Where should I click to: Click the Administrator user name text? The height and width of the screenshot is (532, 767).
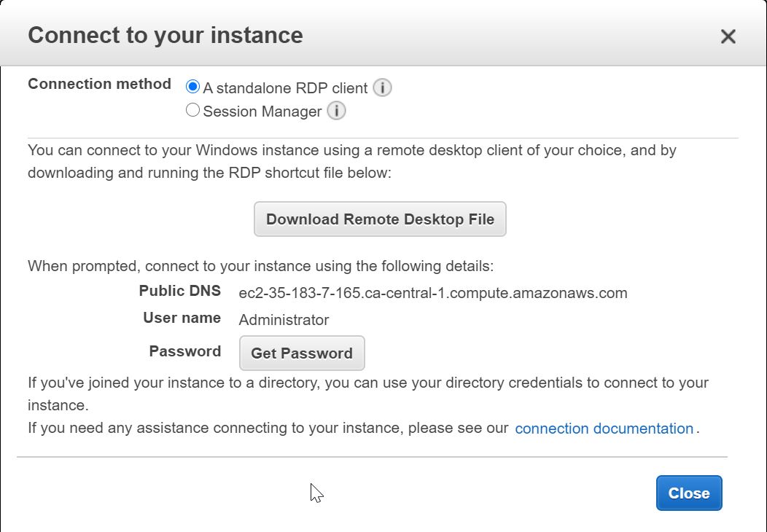pyautogui.click(x=284, y=319)
